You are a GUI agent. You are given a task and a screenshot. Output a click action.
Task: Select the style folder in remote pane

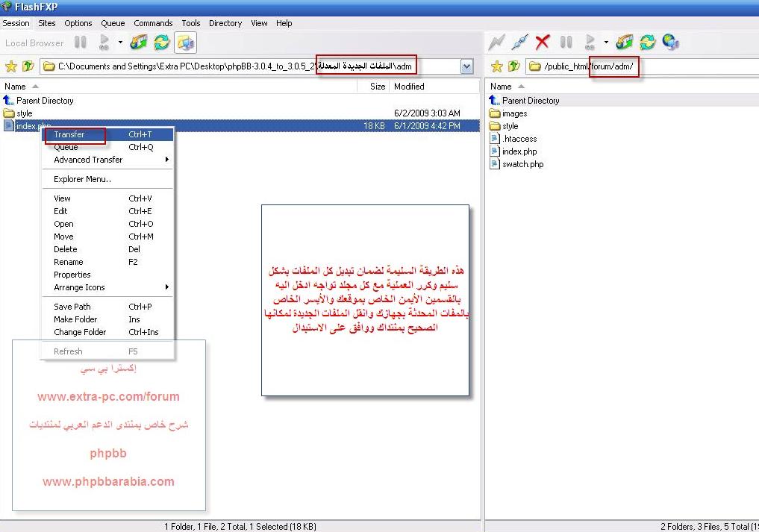504,126
